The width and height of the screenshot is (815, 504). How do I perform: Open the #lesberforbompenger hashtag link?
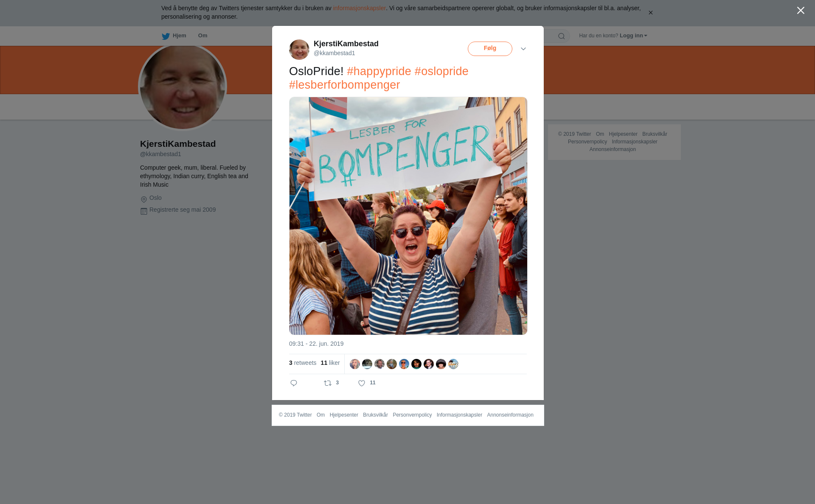pos(345,85)
